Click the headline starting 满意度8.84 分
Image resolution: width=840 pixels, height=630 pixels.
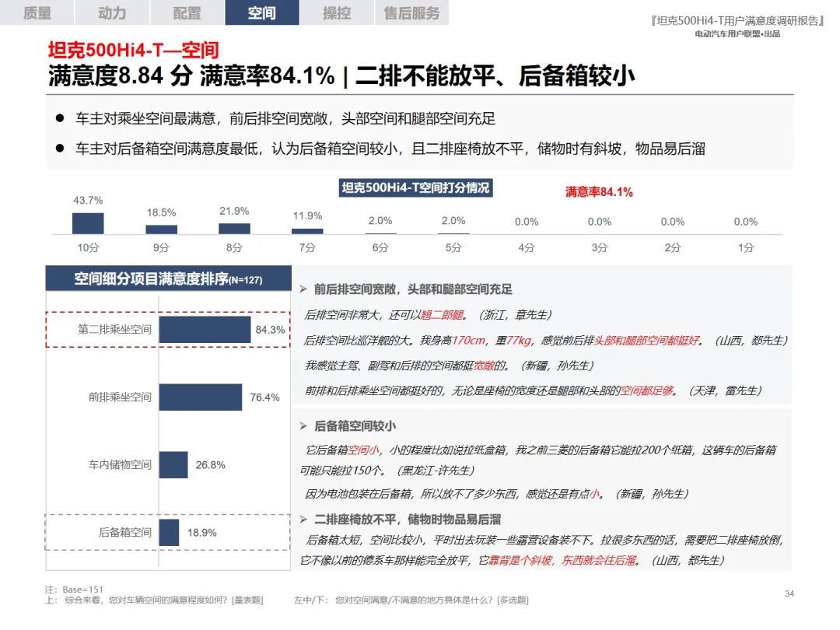tap(341, 75)
